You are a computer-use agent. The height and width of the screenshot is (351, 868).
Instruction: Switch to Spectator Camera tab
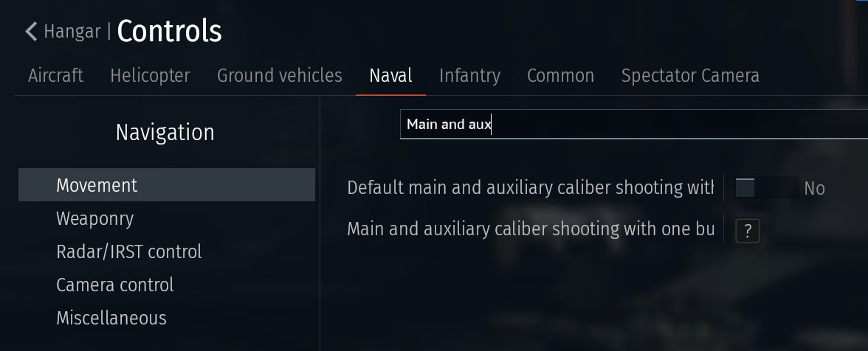(690, 76)
